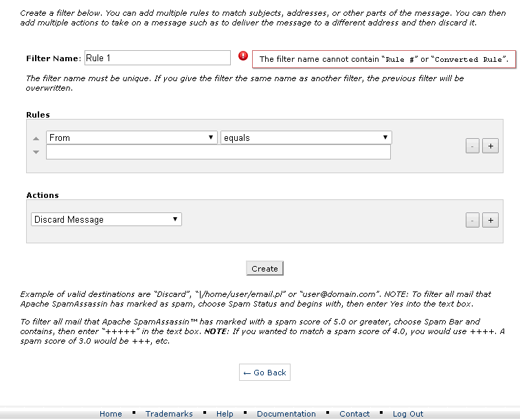Click the Filter Name label

coord(54,58)
